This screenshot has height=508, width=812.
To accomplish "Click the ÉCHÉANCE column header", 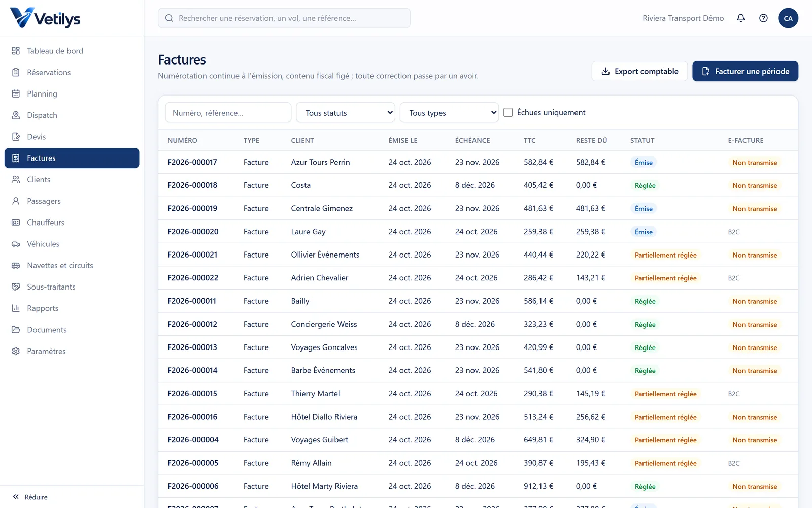I will (472, 140).
